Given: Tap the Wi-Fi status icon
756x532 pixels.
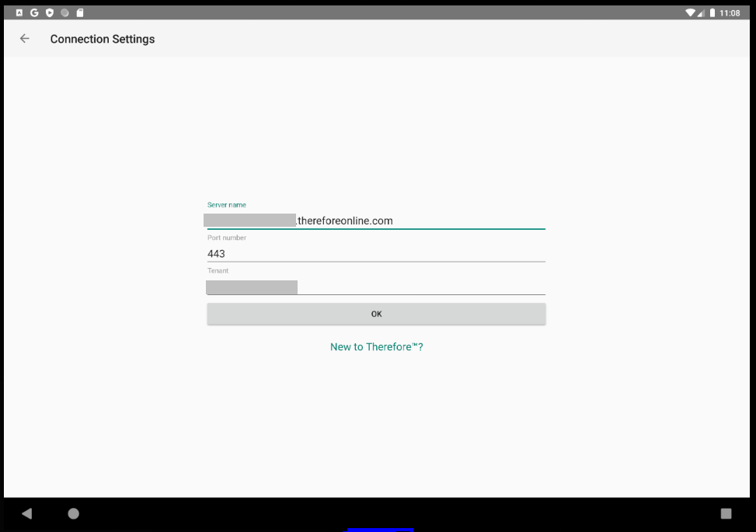Looking at the screenshot, I should coord(688,12).
